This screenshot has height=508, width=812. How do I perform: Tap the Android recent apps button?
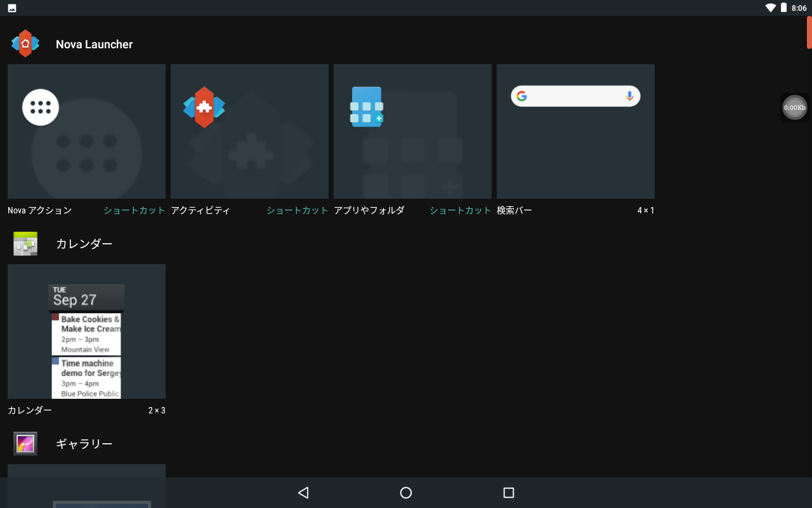pos(508,493)
